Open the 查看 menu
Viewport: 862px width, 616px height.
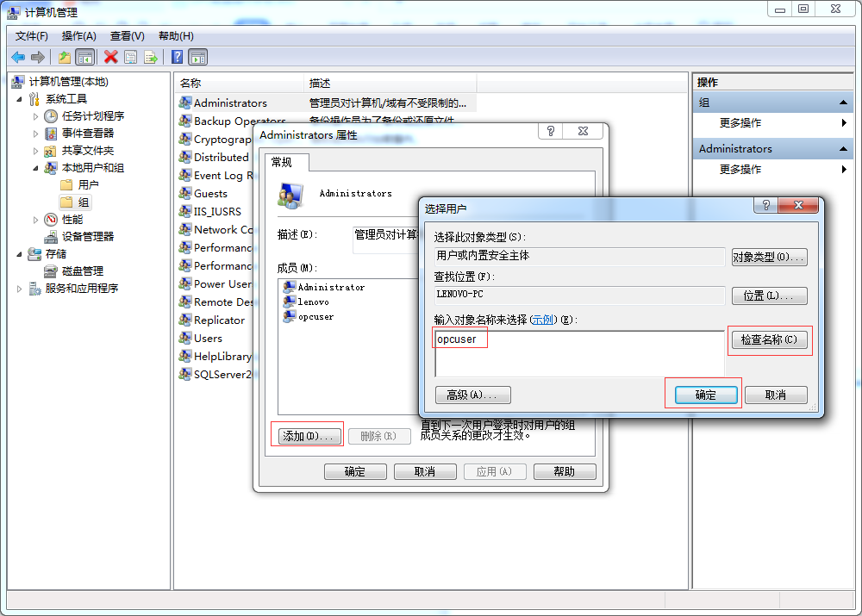click(x=126, y=35)
